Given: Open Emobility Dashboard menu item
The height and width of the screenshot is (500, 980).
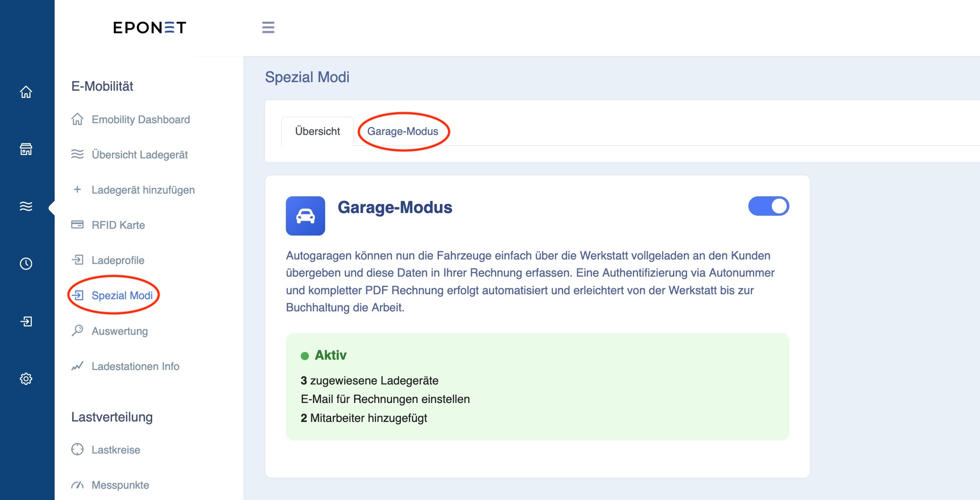Looking at the screenshot, I should tap(140, 120).
